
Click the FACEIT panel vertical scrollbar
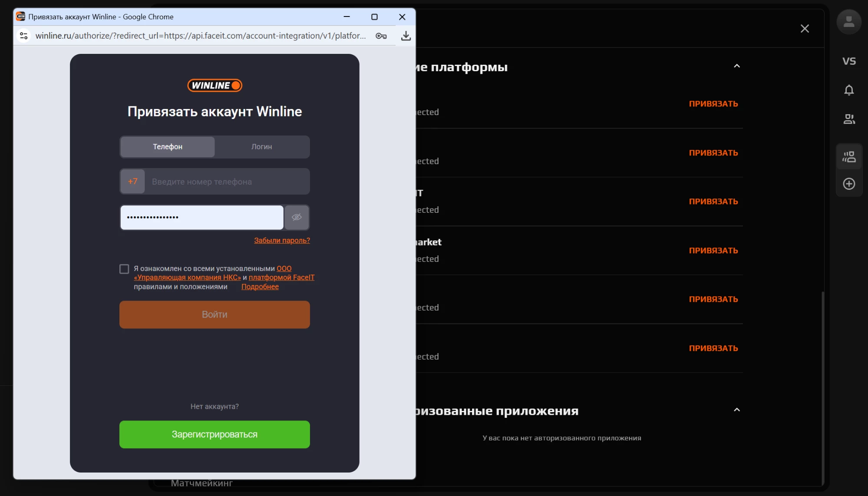(x=822, y=388)
